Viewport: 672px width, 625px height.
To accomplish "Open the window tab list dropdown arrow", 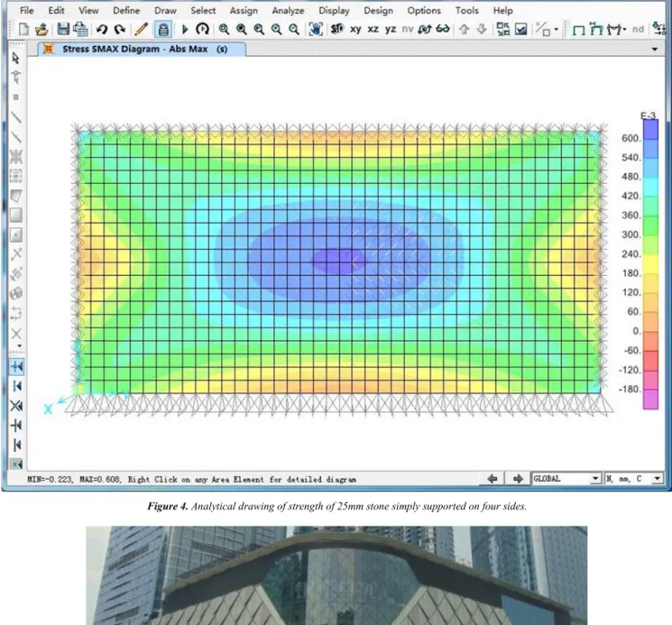I will pos(655,50).
